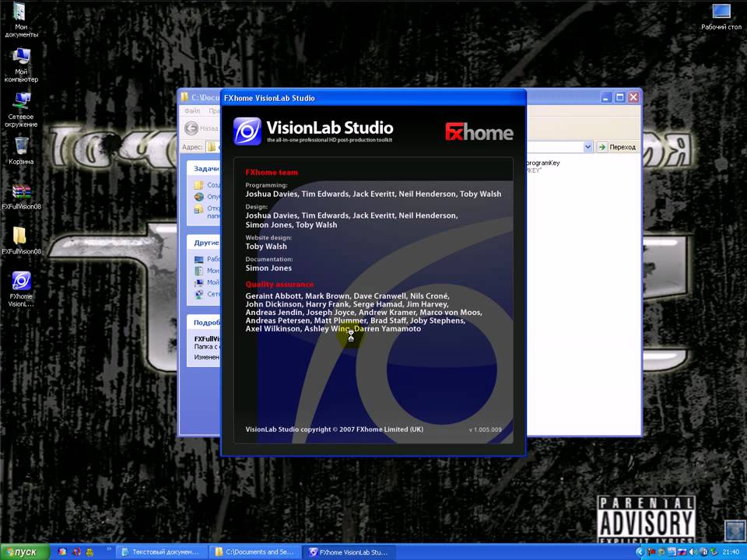
Task: Select the Рабочий стол desktop icon
Action: click(721, 16)
